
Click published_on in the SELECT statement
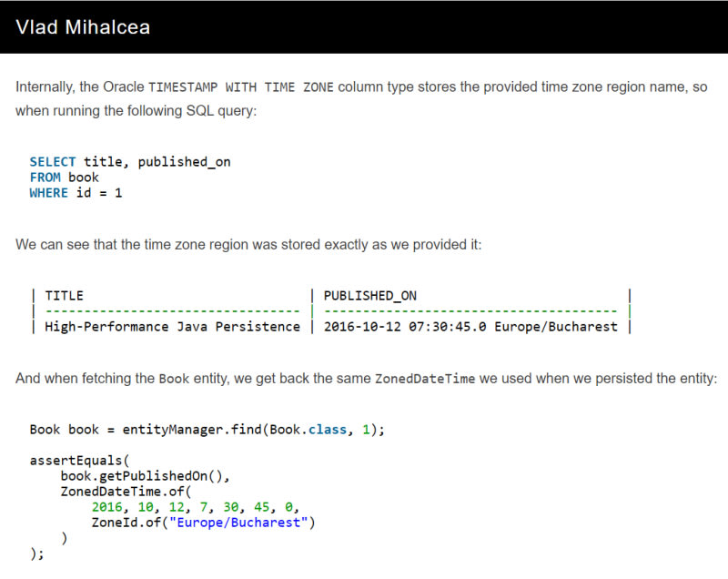[x=184, y=162]
